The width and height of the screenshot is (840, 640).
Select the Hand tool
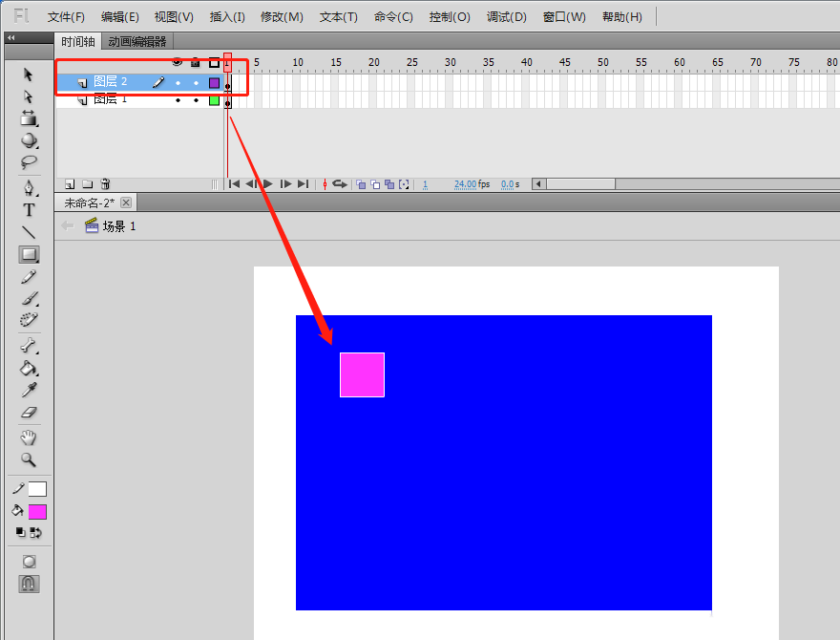(x=29, y=437)
